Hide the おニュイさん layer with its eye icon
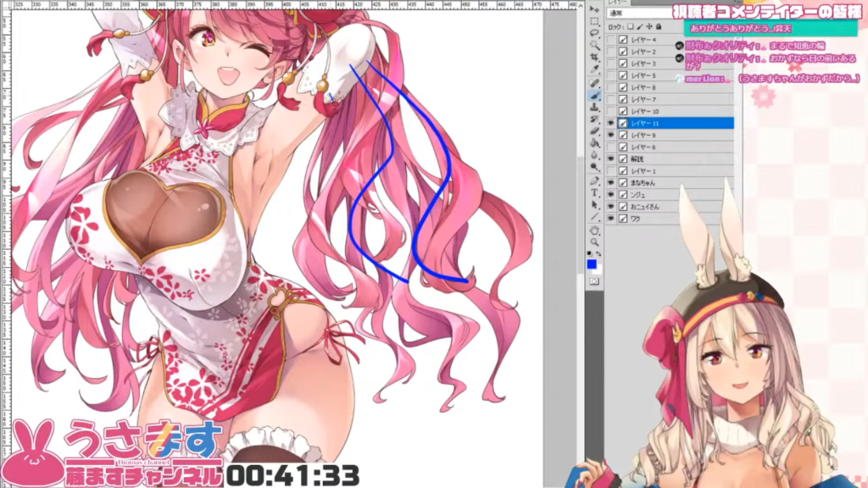868x488 pixels. click(x=611, y=207)
